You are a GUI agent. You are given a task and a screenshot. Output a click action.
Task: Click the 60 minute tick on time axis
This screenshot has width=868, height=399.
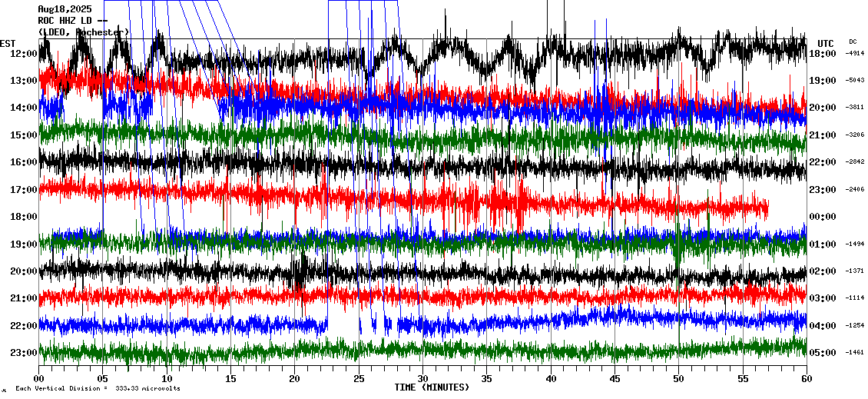(806, 378)
